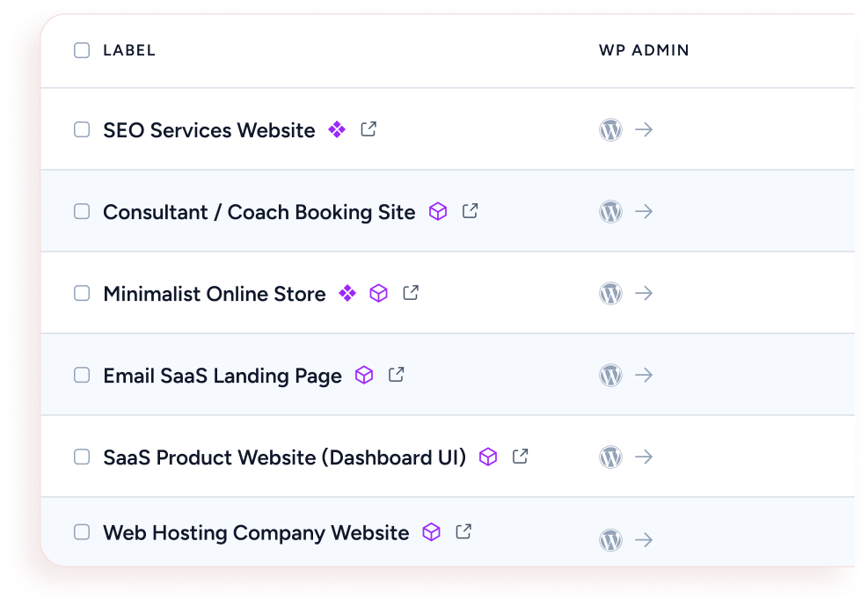Open the Consultant / Coach Booking Site label
868x607 pixels.
259,212
